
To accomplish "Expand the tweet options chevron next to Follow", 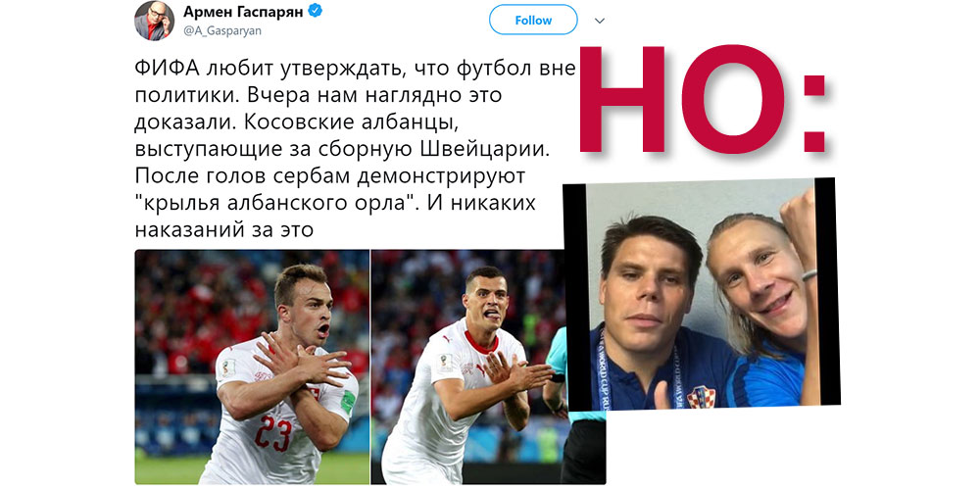I will tap(600, 21).
